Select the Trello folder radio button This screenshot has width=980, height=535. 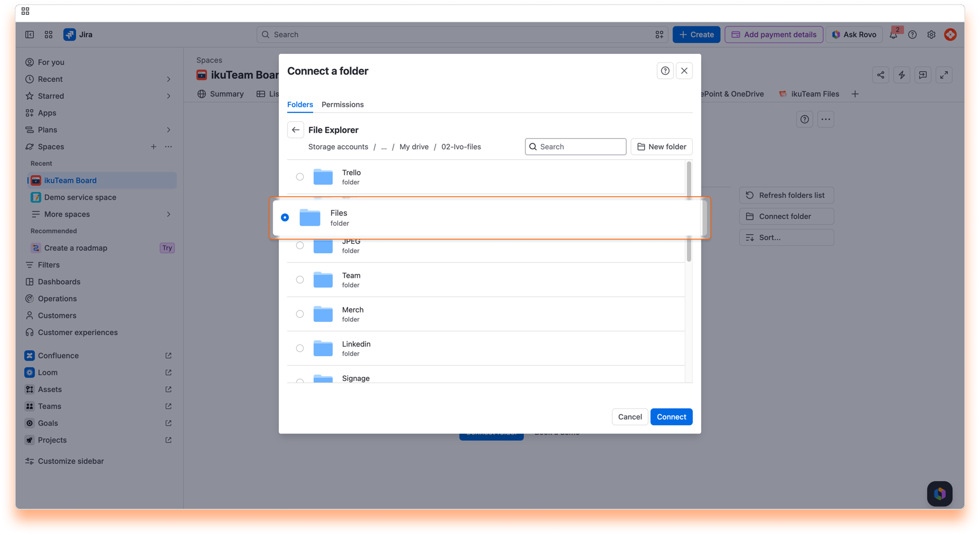coord(300,177)
